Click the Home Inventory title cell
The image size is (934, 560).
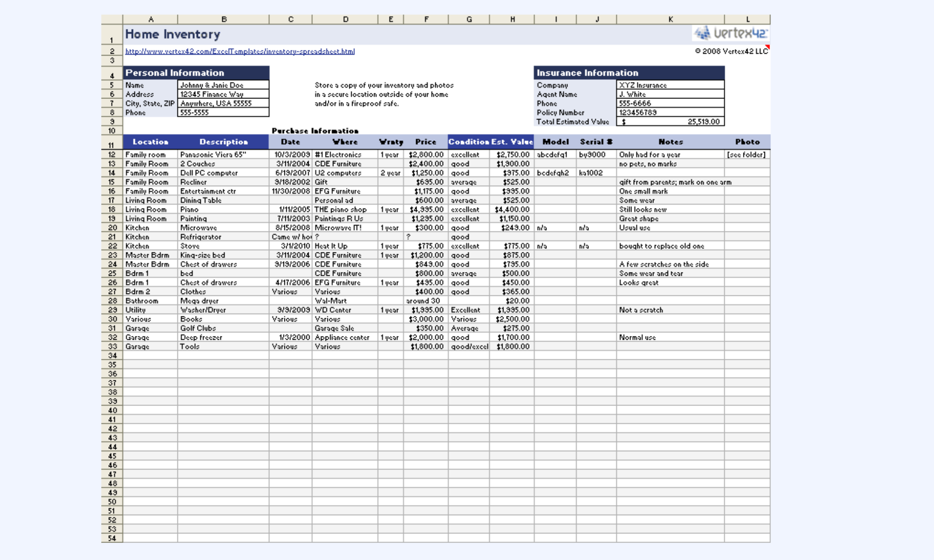[173, 34]
